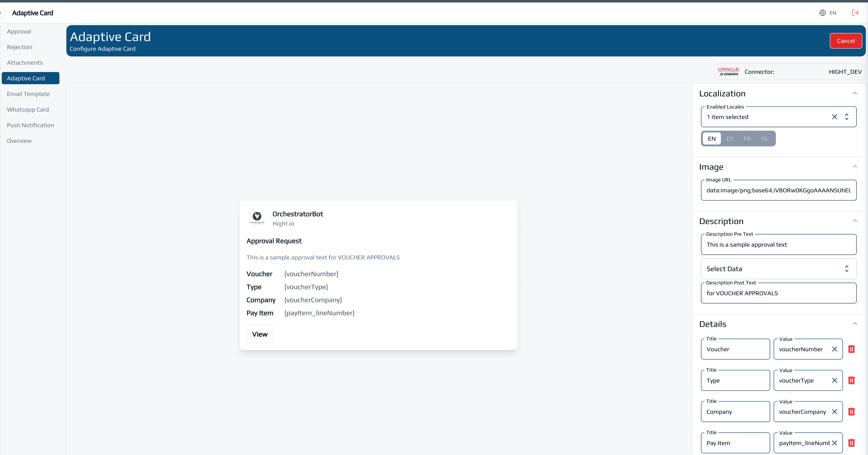Click the View button on card preview

(260, 334)
